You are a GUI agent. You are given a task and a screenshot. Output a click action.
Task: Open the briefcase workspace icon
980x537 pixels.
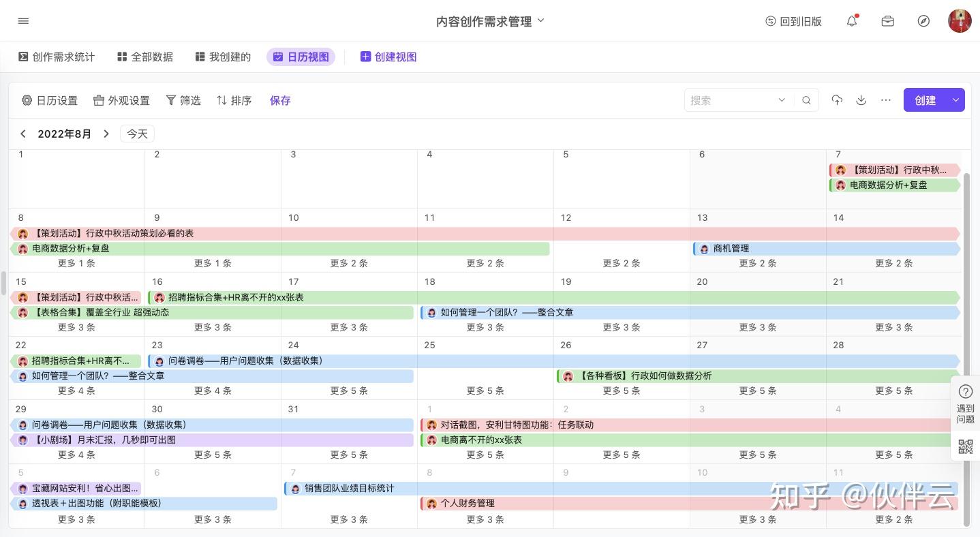coord(887,21)
